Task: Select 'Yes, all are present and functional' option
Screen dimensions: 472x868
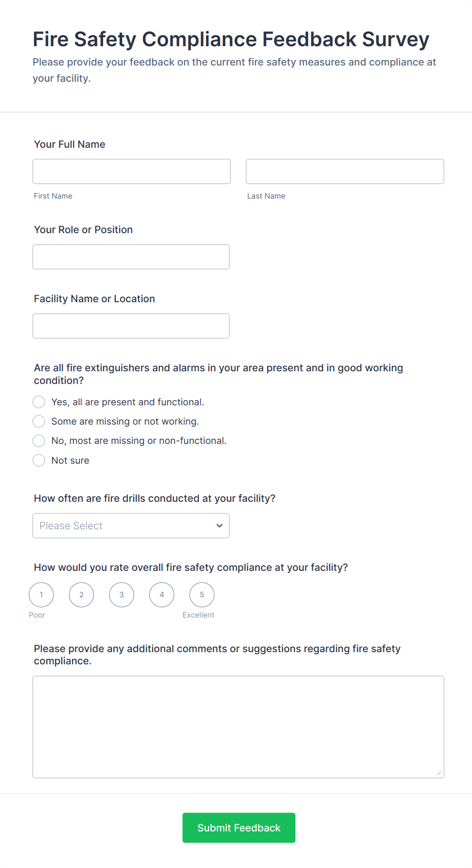Action: tap(39, 402)
